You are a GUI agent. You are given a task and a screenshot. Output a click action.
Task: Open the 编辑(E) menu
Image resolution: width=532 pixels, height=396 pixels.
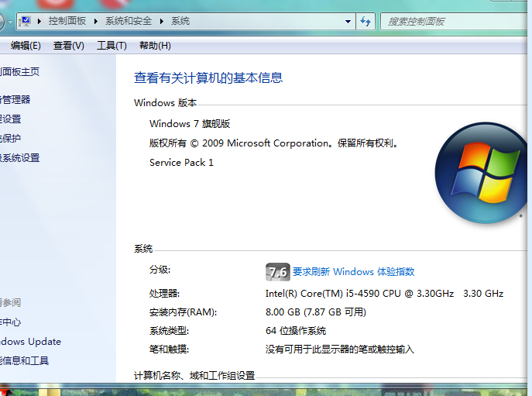[x=26, y=46]
